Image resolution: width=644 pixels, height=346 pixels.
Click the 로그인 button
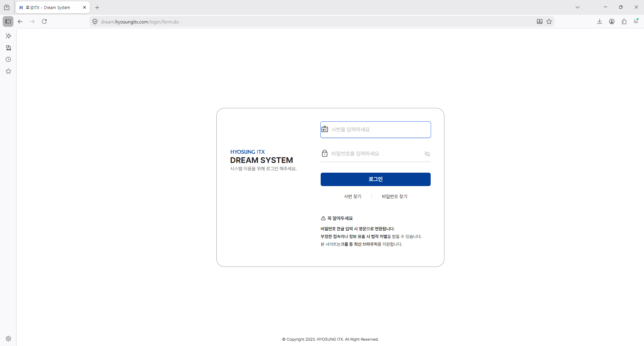(376, 179)
